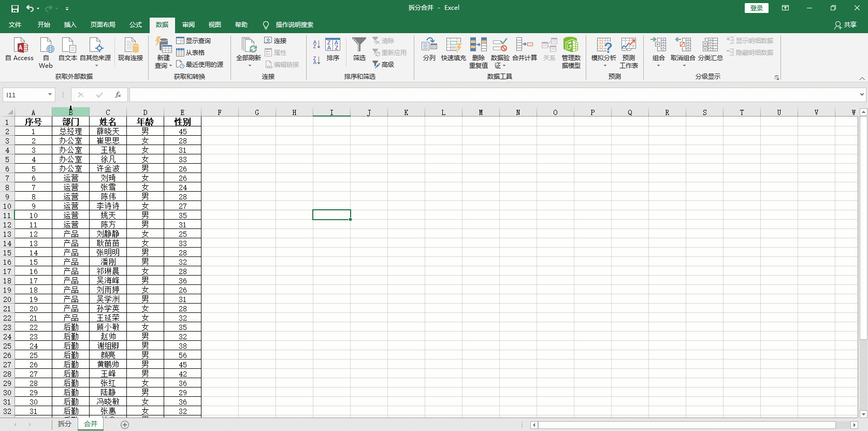
Task: Click the 共享 share button
Action: coord(845,25)
